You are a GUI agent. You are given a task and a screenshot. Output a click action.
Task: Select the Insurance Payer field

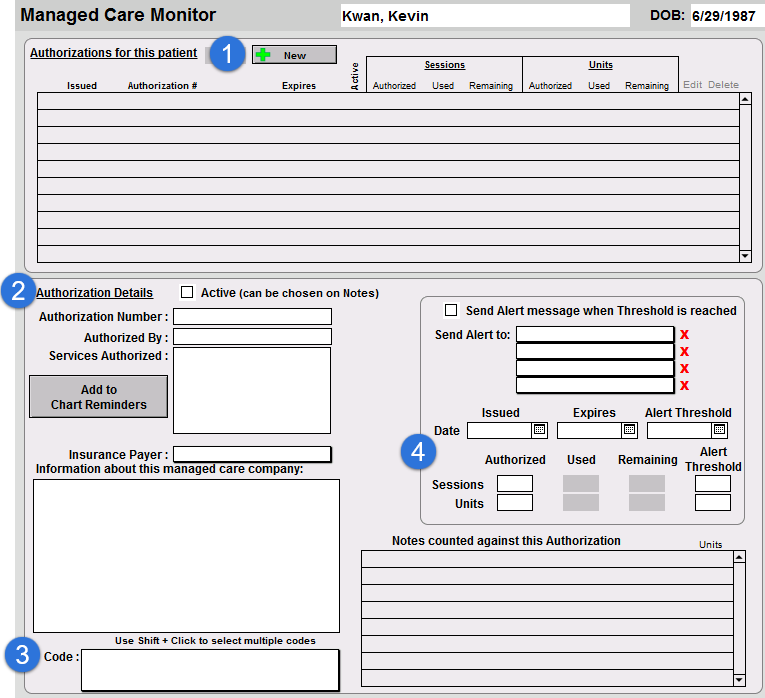252,455
